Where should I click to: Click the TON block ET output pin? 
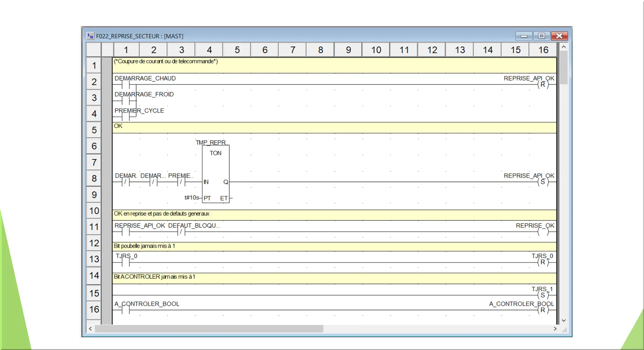[x=224, y=198]
